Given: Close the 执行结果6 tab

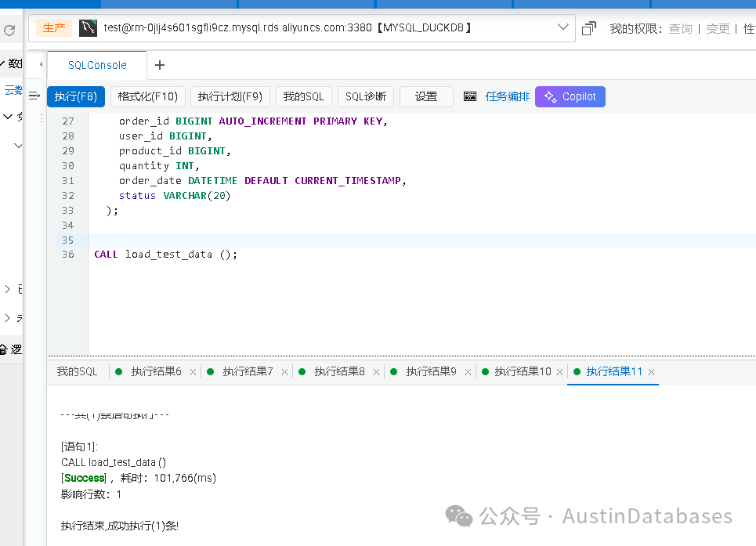Looking at the screenshot, I should pyautogui.click(x=193, y=372).
